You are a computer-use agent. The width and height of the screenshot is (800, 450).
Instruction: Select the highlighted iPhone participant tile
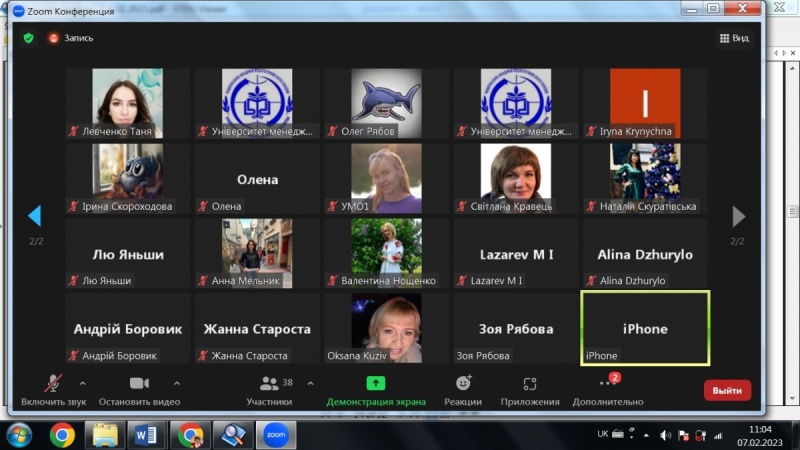(x=645, y=328)
